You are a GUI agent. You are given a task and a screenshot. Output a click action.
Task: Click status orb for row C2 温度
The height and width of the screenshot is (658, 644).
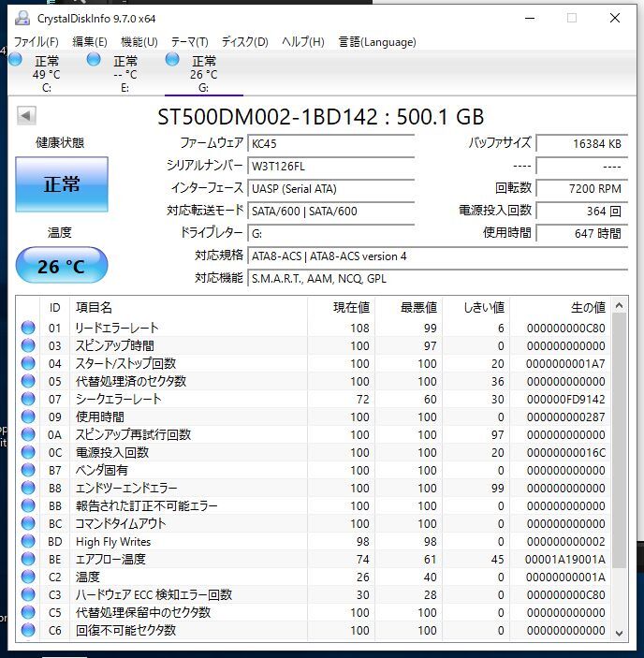(28, 577)
